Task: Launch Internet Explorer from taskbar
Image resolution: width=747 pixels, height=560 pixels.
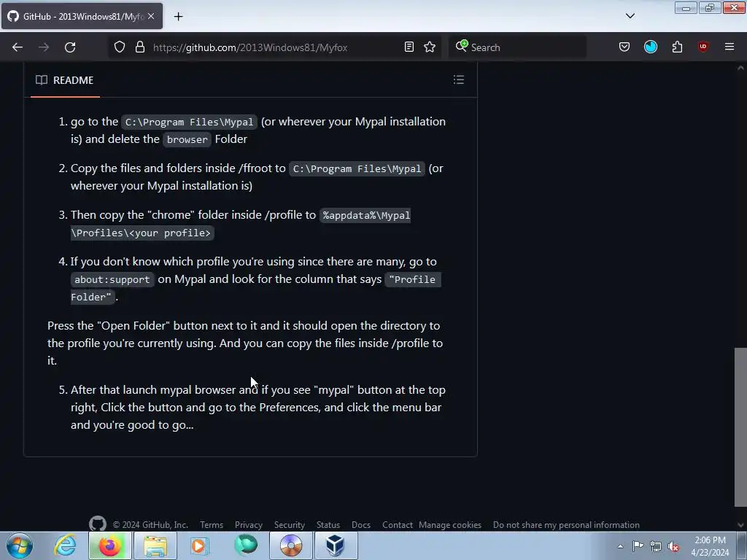Action: click(65, 545)
